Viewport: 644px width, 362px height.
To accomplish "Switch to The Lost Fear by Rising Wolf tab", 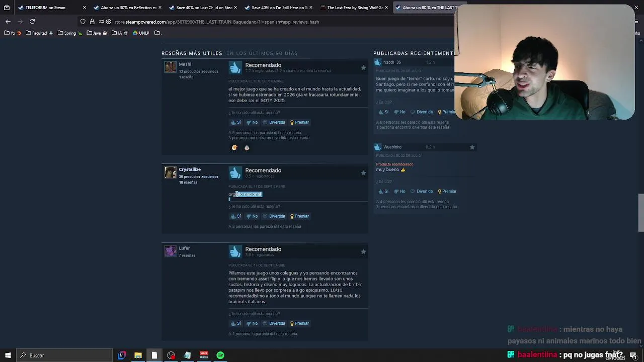I will [x=355, y=8].
